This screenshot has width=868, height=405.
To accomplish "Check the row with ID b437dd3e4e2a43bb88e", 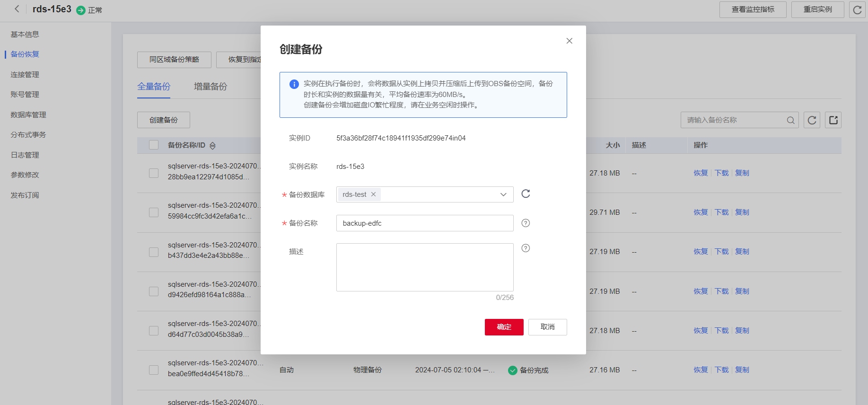I will [x=154, y=252].
